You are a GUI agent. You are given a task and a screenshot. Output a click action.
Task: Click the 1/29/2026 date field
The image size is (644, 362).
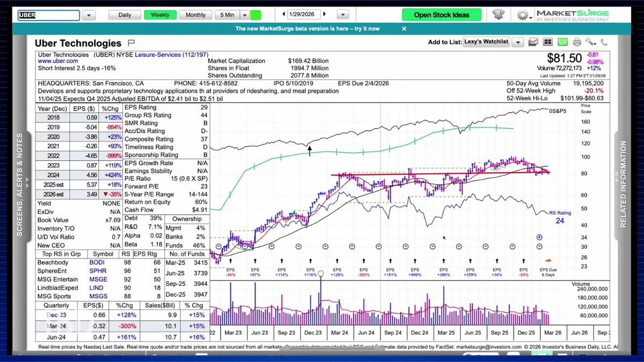(304, 14)
